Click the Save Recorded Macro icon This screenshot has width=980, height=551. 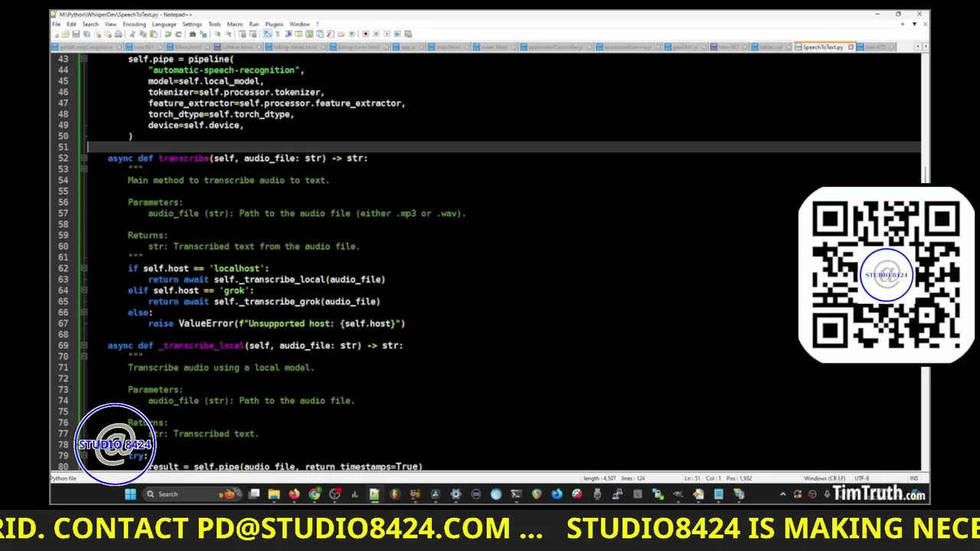[408, 34]
